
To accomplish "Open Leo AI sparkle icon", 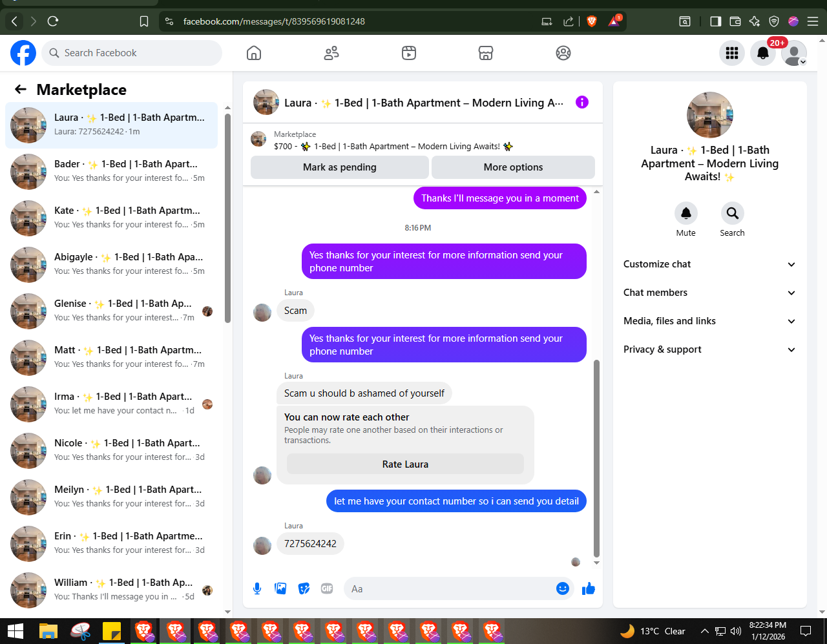I will click(x=755, y=21).
